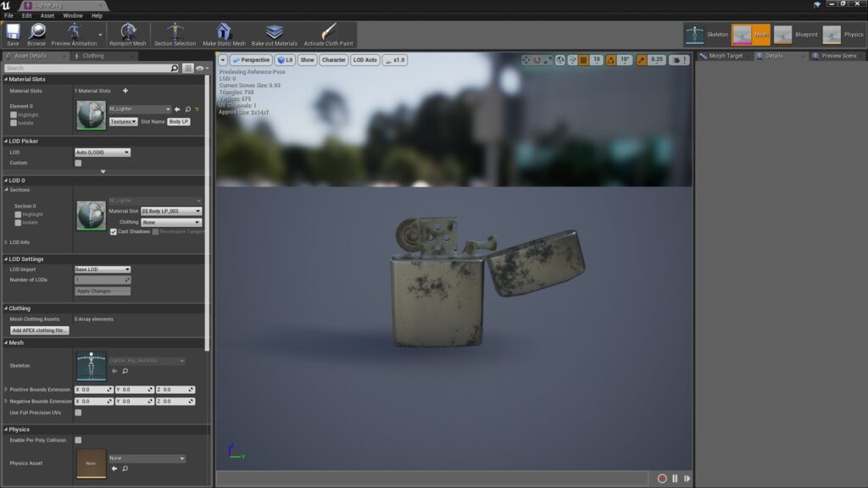Open the LOD Auto (LOD0) dropdown
The height and width of the screenshot is (488, 868).
click(103, 152)
